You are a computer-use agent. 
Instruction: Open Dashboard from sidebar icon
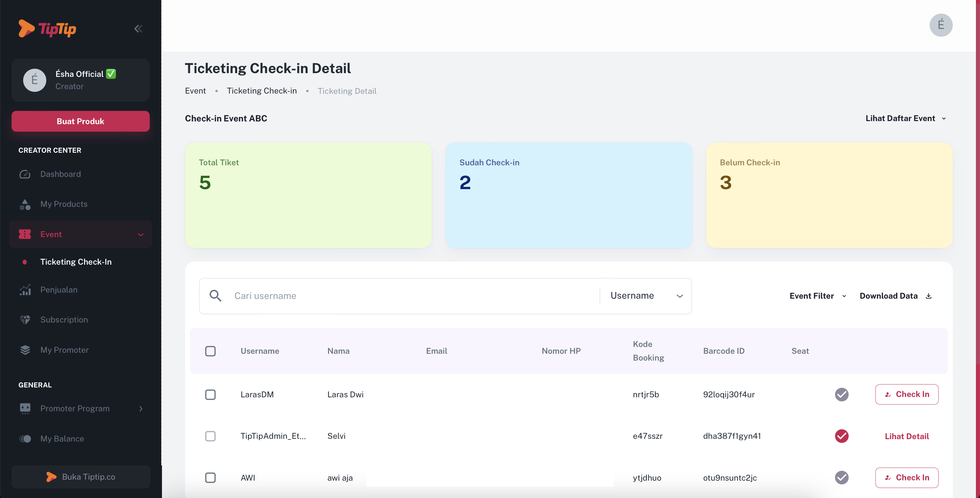coord(25,174)
